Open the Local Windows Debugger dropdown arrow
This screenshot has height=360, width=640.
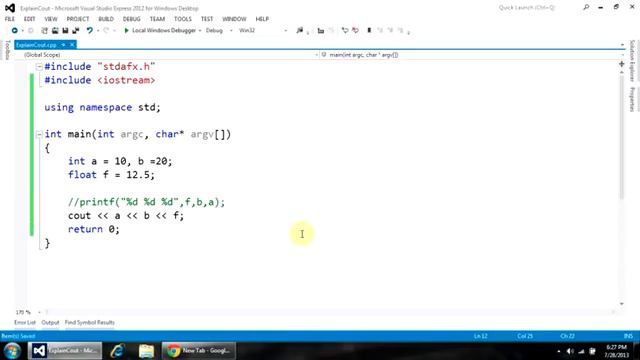click(x=200, y=31)
